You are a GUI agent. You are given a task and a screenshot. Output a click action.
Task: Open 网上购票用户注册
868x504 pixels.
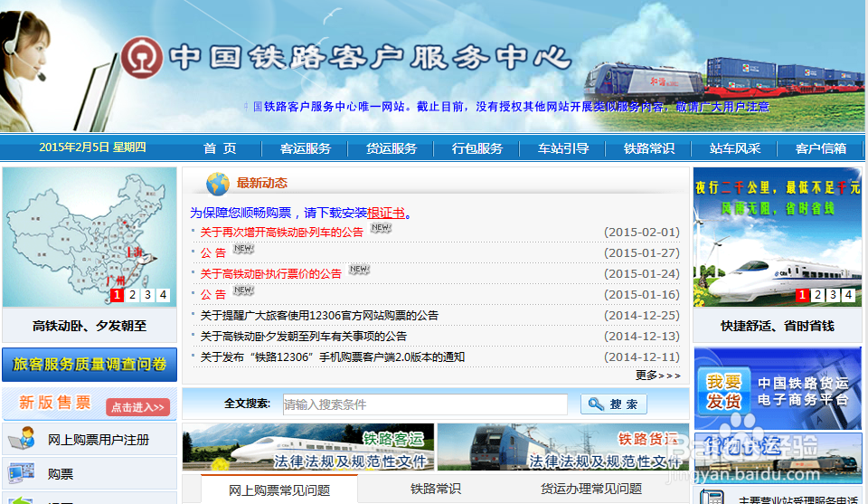(x=99, y=440)
